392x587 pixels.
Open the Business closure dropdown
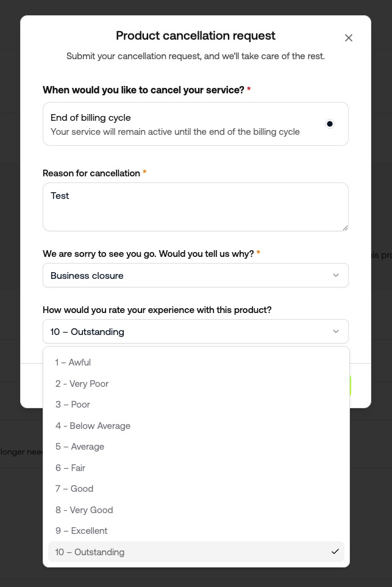[195, 275]
